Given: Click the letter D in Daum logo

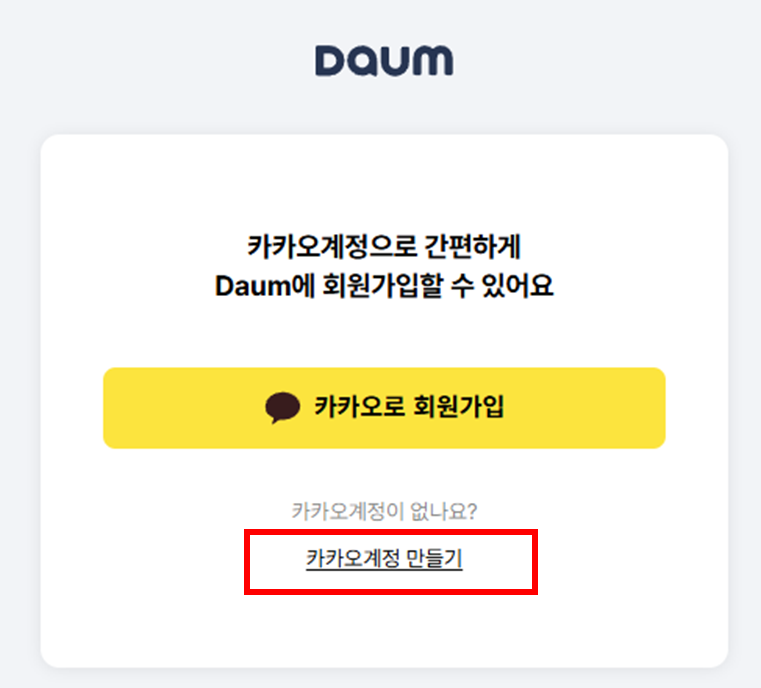Looking at the screenshot, I should (x=331, y=60).
